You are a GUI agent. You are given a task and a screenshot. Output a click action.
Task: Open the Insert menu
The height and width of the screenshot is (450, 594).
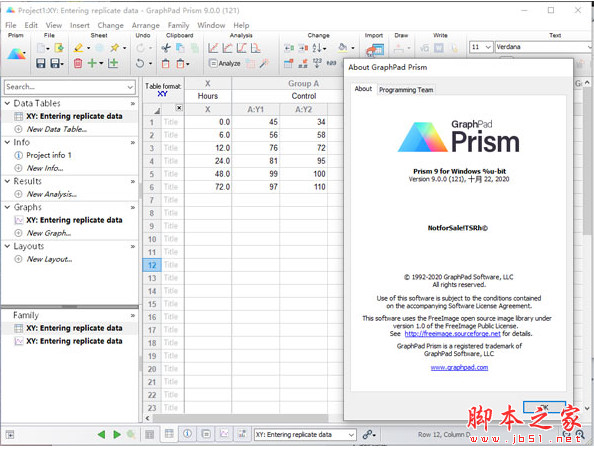(x=80, y=25)
